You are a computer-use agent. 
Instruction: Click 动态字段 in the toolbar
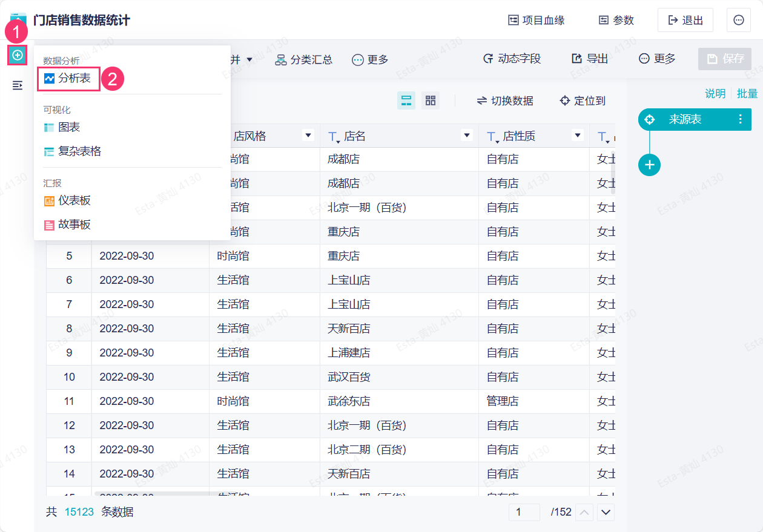[x=512, y=59]
